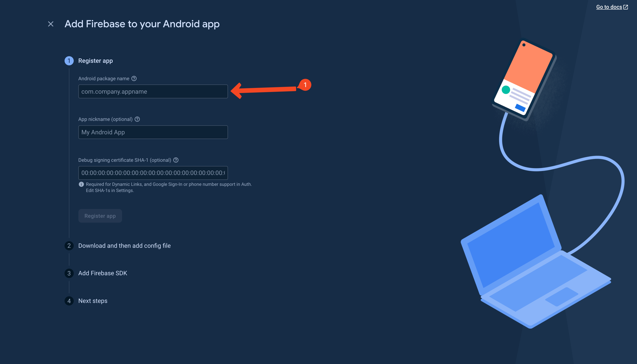
Task: Focus the App nickname input field
Action: (x=153, y=132)
